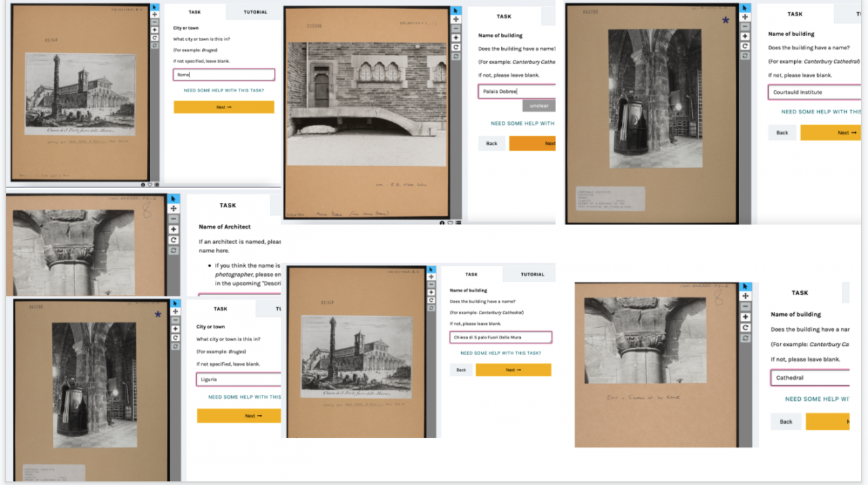This screenshot has width=868, height=485.
Task: Click Next below the Liguria city field
Action: tap(239, 416)
